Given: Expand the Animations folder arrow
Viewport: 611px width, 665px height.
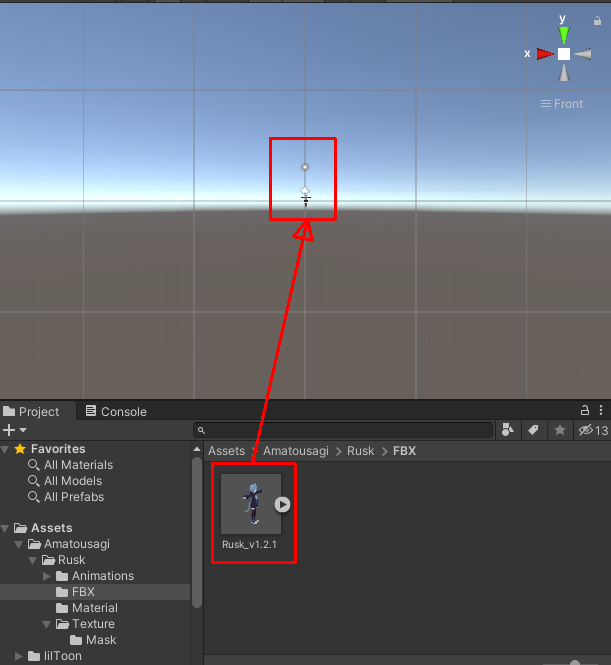Looking at the screenshot, I should [x=47, y=576].
